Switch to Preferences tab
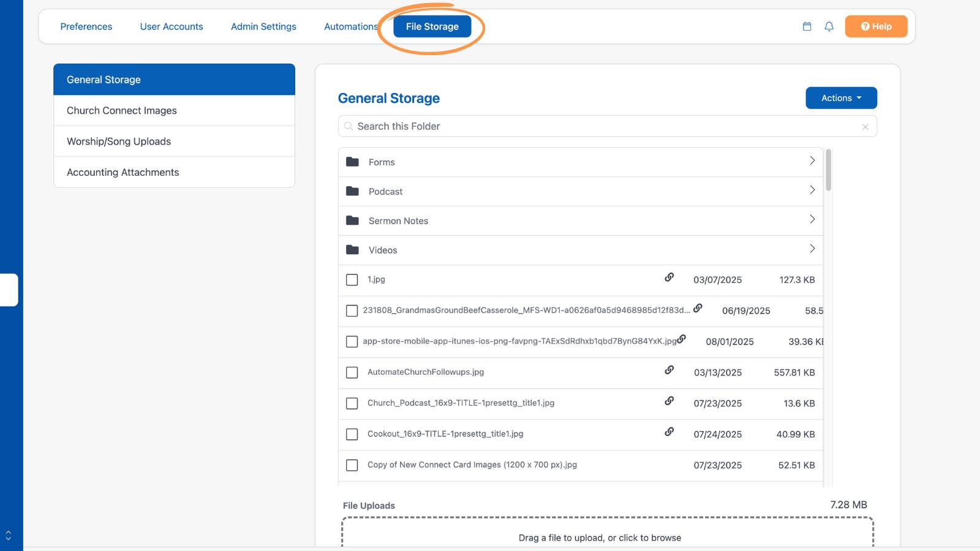 tap(86, 26)
